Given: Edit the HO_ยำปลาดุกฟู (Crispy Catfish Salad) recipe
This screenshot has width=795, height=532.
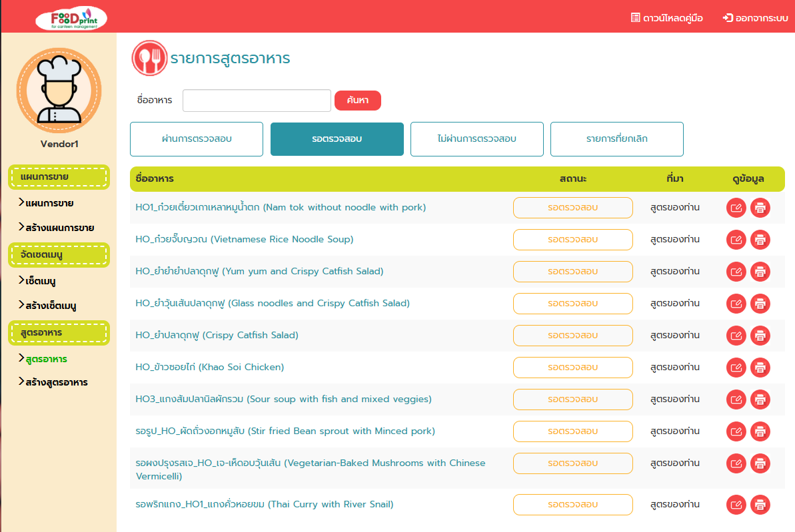Looking at the screenshot, I should (x=736, y=336).
